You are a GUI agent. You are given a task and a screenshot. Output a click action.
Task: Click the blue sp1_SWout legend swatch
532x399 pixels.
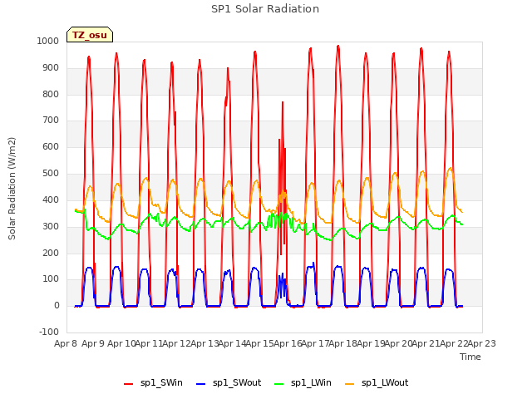tap(201, 384)
